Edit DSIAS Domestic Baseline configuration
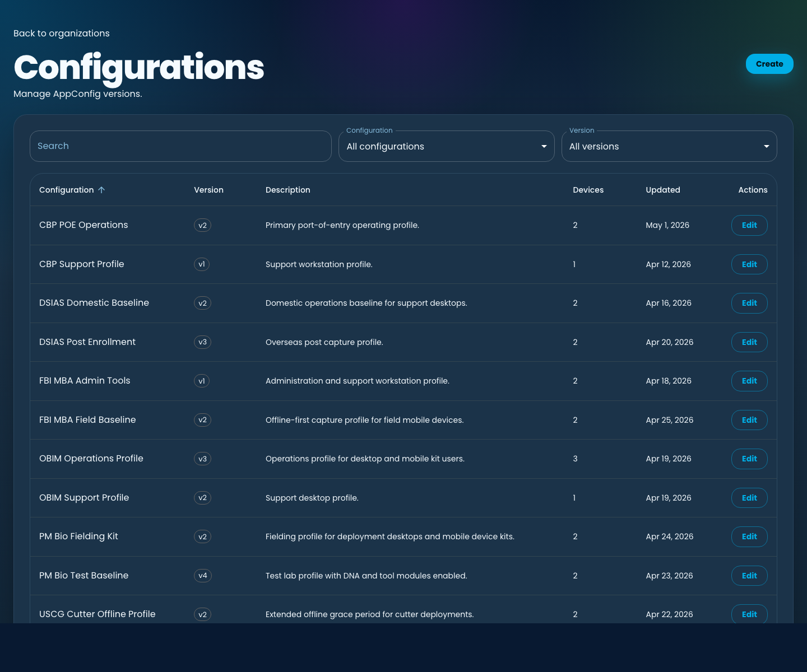Screen dimensions: 807x672 [x=749, y=303]
